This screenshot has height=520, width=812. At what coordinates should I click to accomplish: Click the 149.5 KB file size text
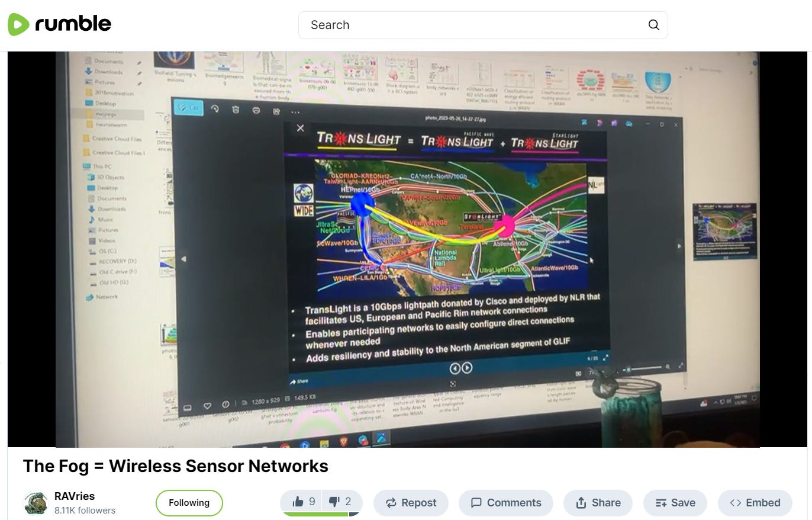pyautogui.click(x=304, y=397)
